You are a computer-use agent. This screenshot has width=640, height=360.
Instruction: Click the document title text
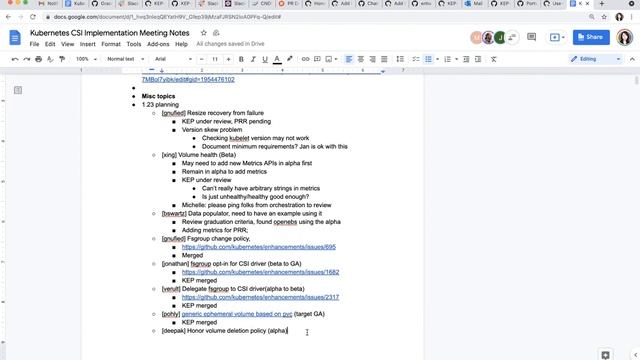(x=109, y=33)
